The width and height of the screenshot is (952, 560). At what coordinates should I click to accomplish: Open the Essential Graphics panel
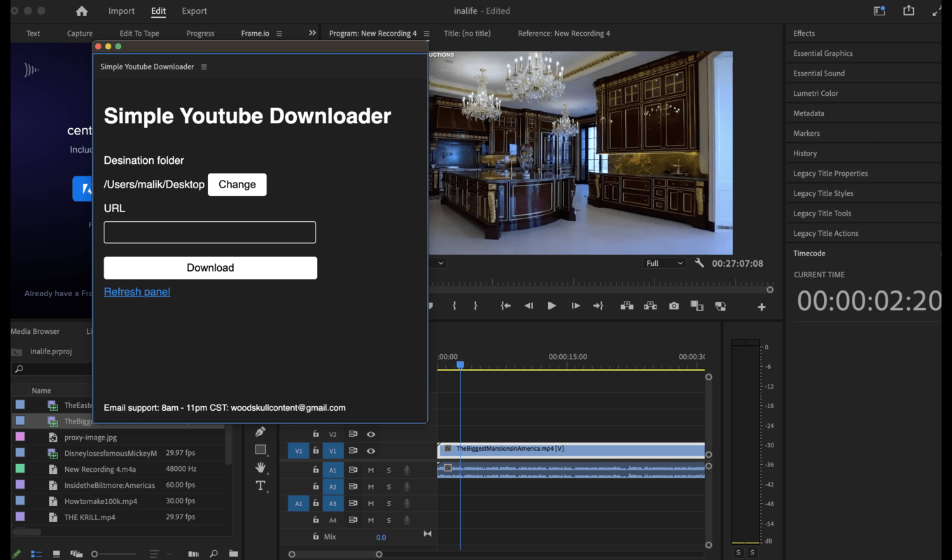pyautogui.click(x=822, y=53)
